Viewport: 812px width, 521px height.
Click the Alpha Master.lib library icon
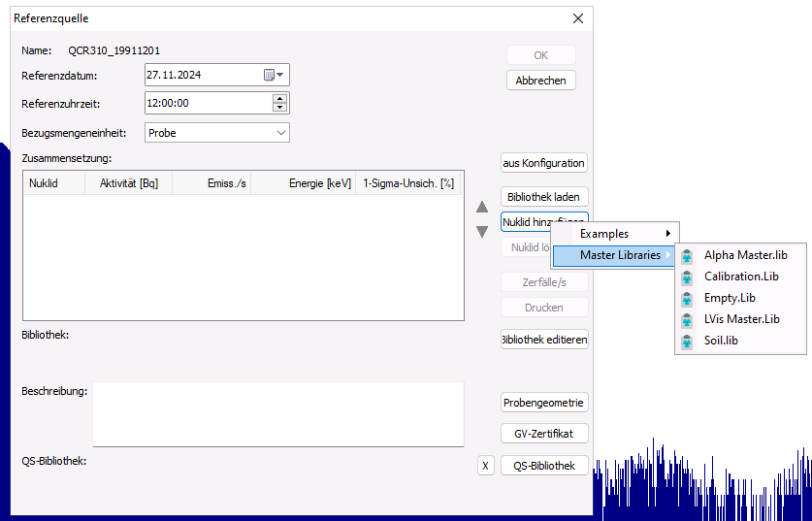[687, 255]
